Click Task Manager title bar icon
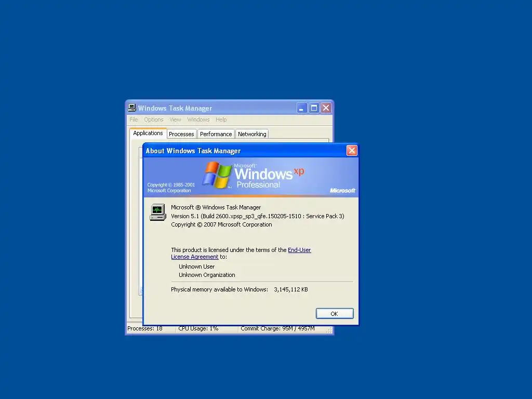The image size is (532, 399). click(x=132, y=108)
